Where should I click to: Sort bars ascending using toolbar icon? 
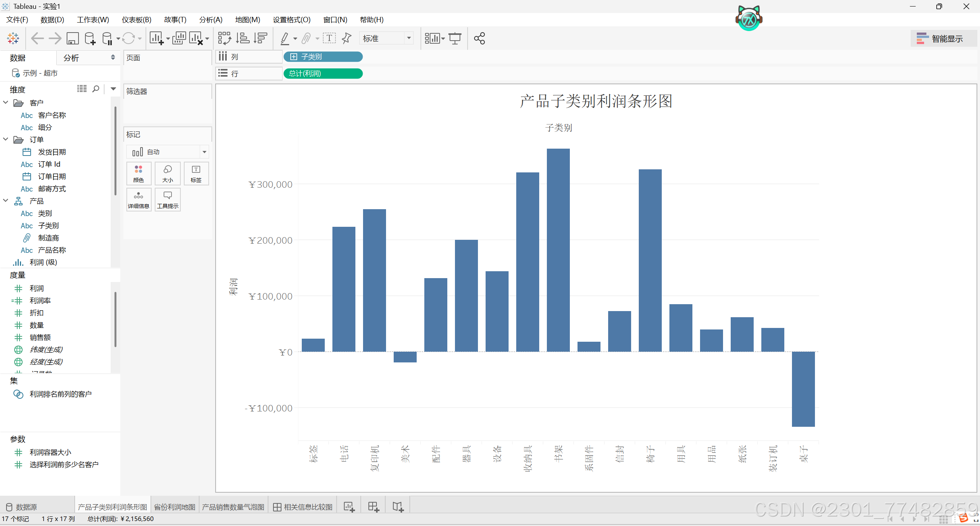coord(242,38)
